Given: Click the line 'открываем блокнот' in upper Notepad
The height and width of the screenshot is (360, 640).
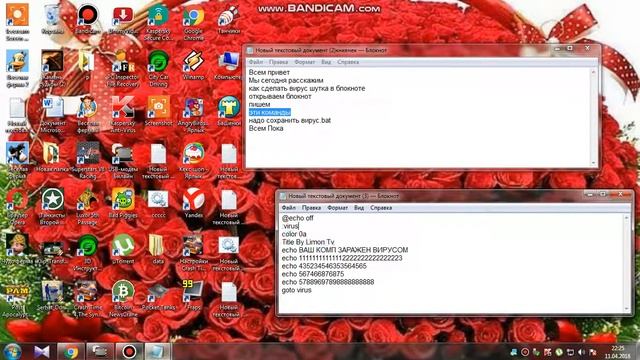Looking at the screenshot, I should [x=280, y=96].
